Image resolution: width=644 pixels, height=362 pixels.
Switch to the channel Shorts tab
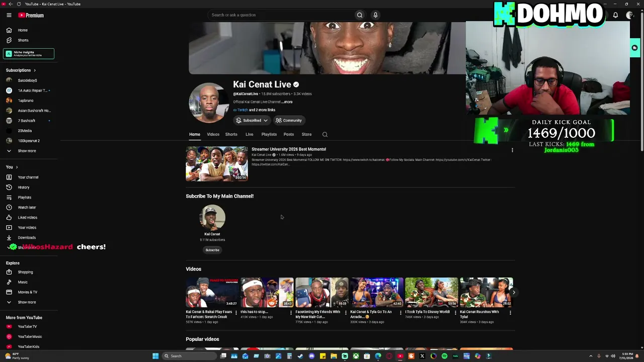coord(231,135)
